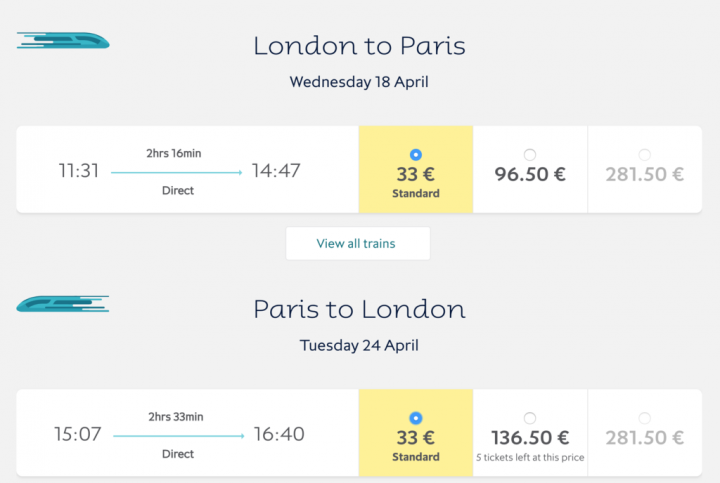Click the Wednesday 18 April date

click(359, 82)
